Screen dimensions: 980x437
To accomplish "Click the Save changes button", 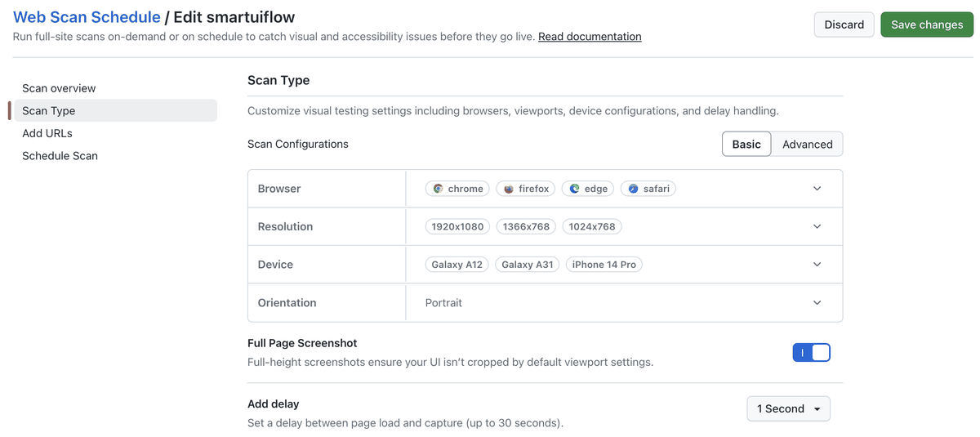I will click(927, 25).
